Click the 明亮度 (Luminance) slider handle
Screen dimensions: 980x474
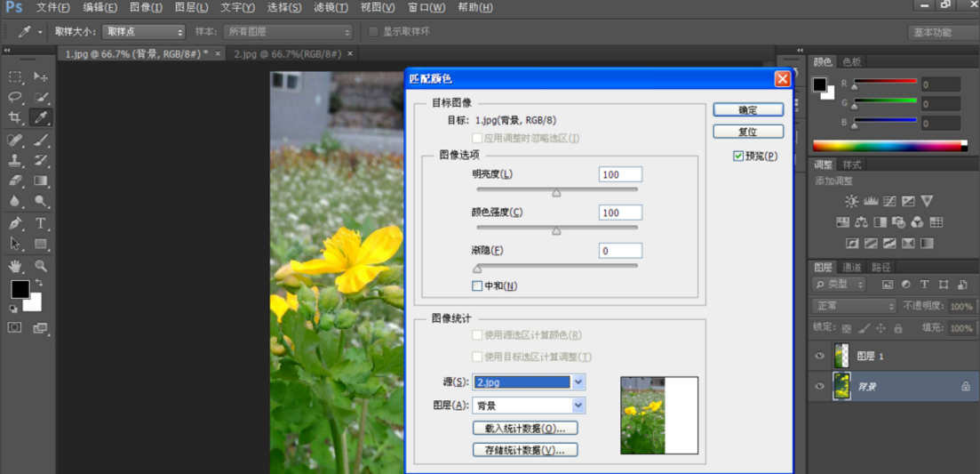click(x=556, y=192)
